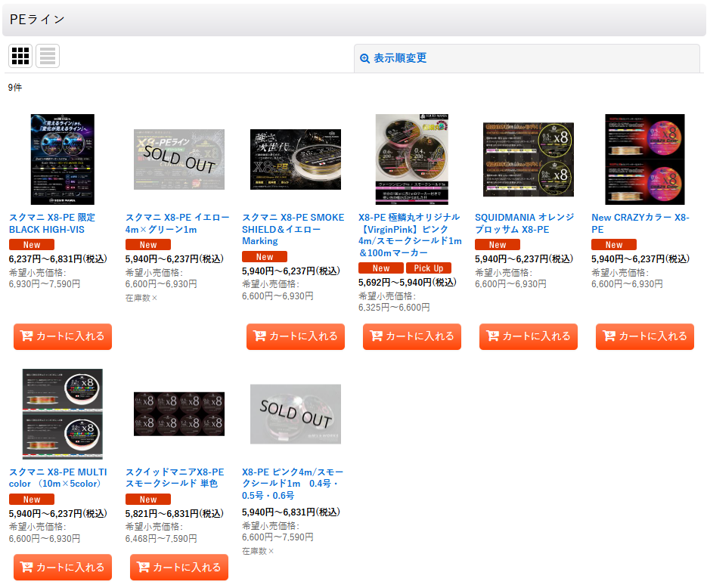707x588 pixels.
Task: Add BLACK HIGH-VIS line to cart
Action: coord(63,336)
